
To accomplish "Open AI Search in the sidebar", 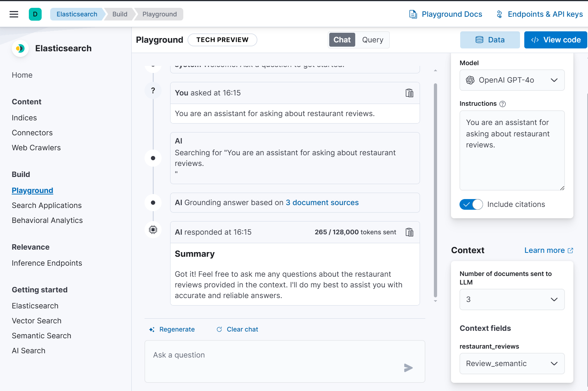I will click(28, 351).
